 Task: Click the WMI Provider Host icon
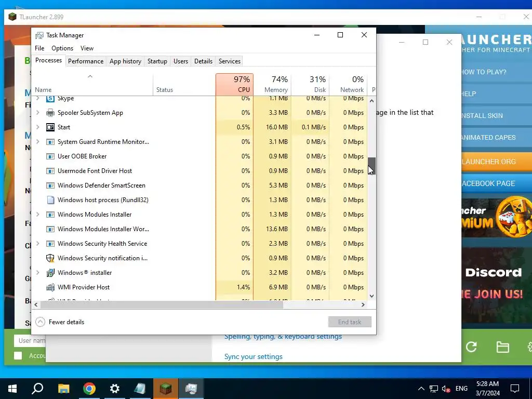[x=50, y=287]
